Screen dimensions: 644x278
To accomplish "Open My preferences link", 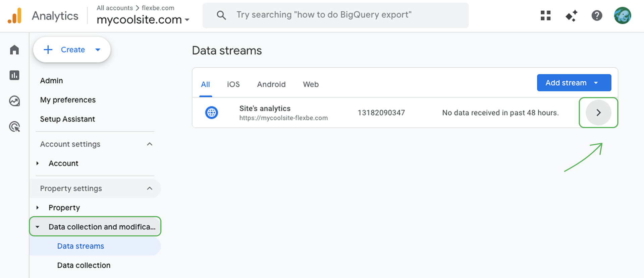I will click(x=68, y=100).
